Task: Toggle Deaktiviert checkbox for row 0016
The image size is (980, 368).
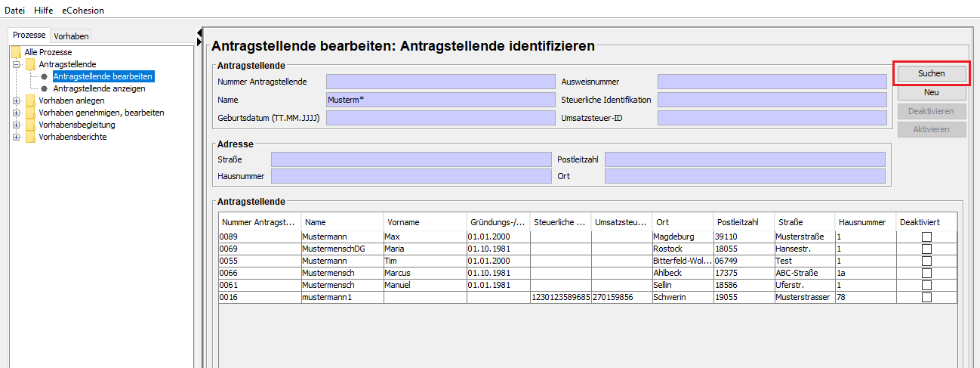Action: [x=926, y=298]
